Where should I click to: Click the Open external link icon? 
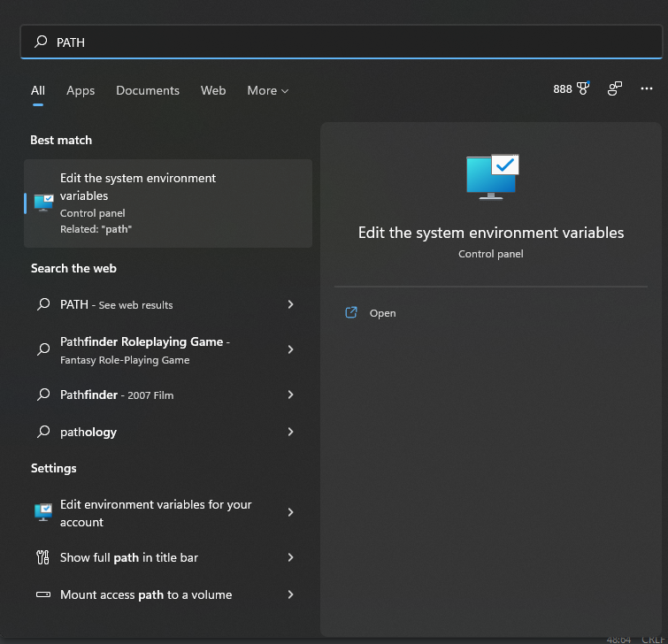click(x=351, y=312)
